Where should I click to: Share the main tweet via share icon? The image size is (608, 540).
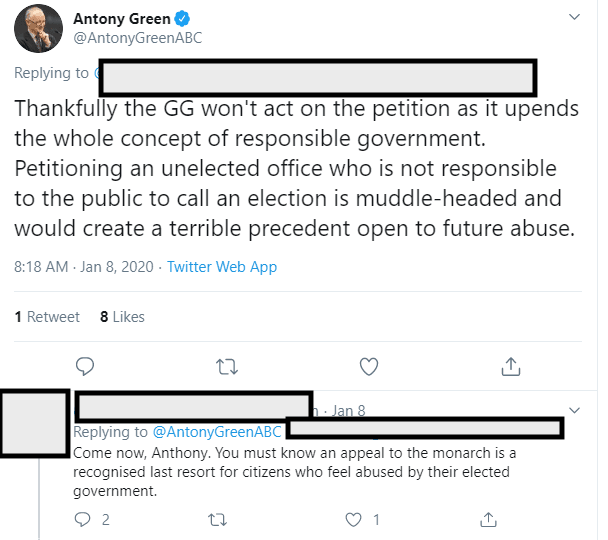tap(510, 365)
